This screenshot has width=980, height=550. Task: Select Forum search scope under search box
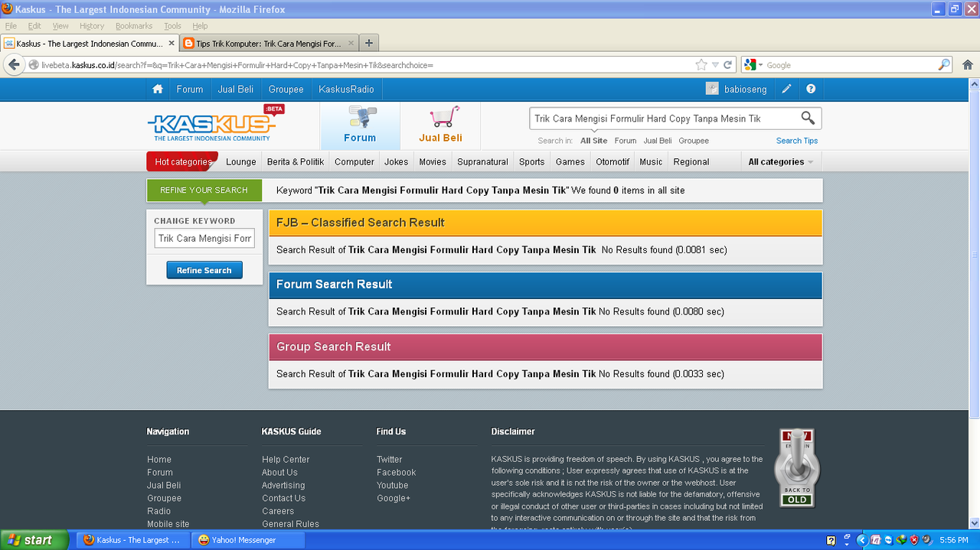[x=626, y=141]
